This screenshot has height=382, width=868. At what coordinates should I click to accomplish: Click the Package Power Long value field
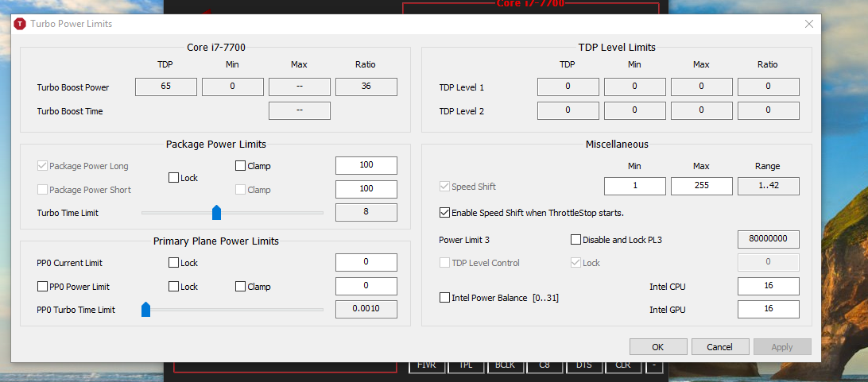tap(366, 165)
